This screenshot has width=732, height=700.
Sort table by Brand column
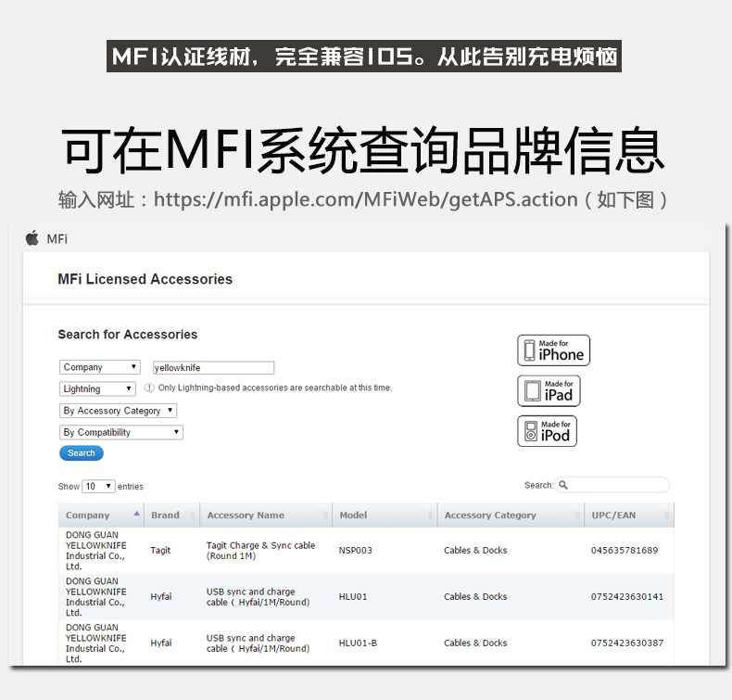[172, 515]
